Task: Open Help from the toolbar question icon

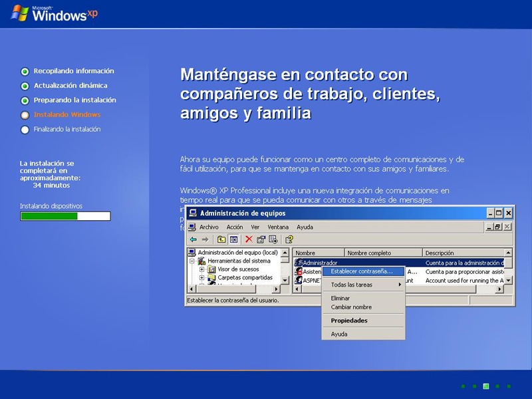Action: tap(289, 239)
